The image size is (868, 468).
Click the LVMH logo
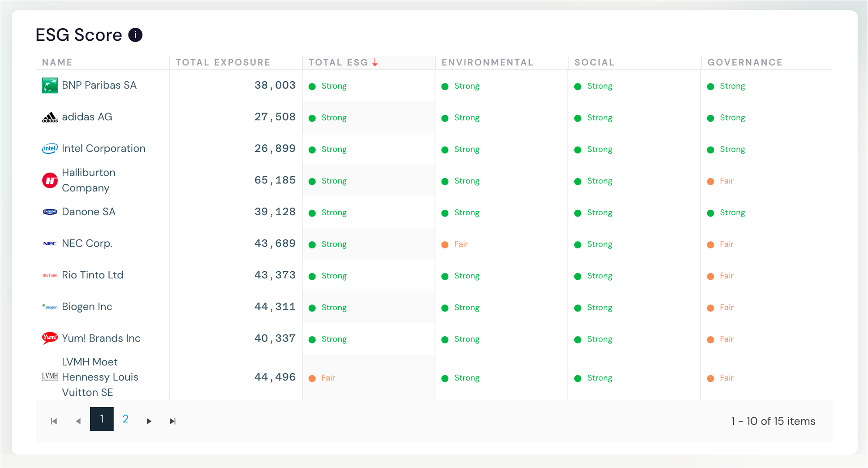tap(50, 377)
